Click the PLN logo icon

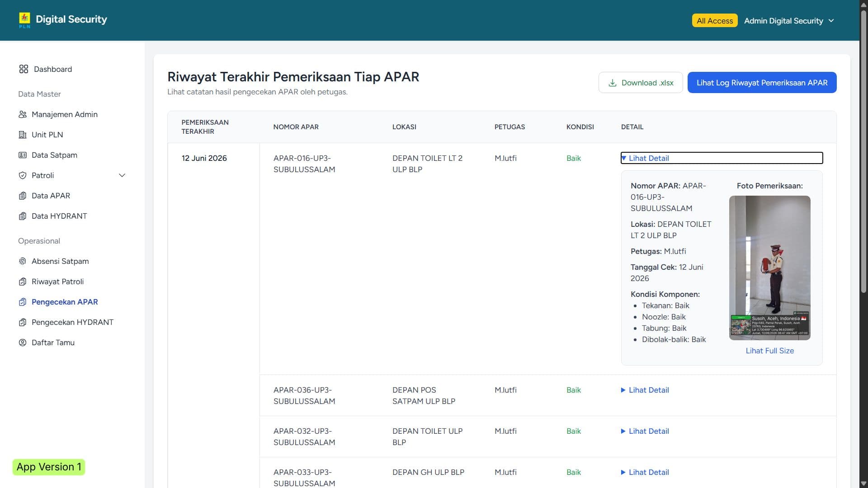[24, 20]
